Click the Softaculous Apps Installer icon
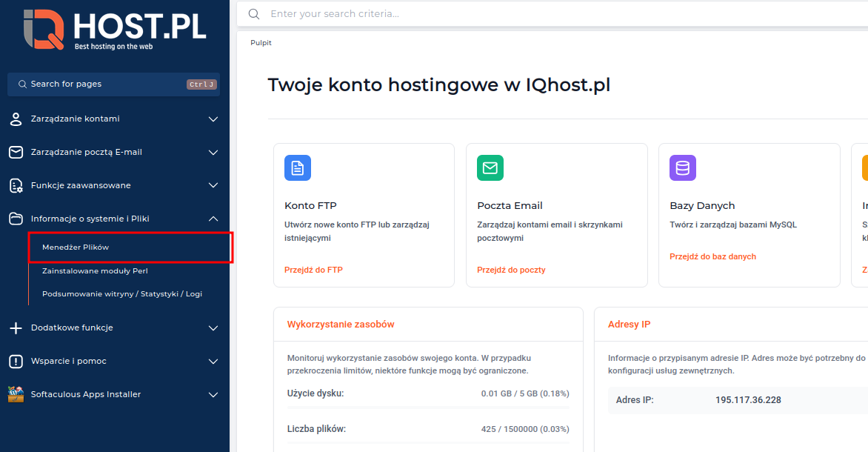The height and width of the screenshot is (452, 868). (x=16, y=394)
